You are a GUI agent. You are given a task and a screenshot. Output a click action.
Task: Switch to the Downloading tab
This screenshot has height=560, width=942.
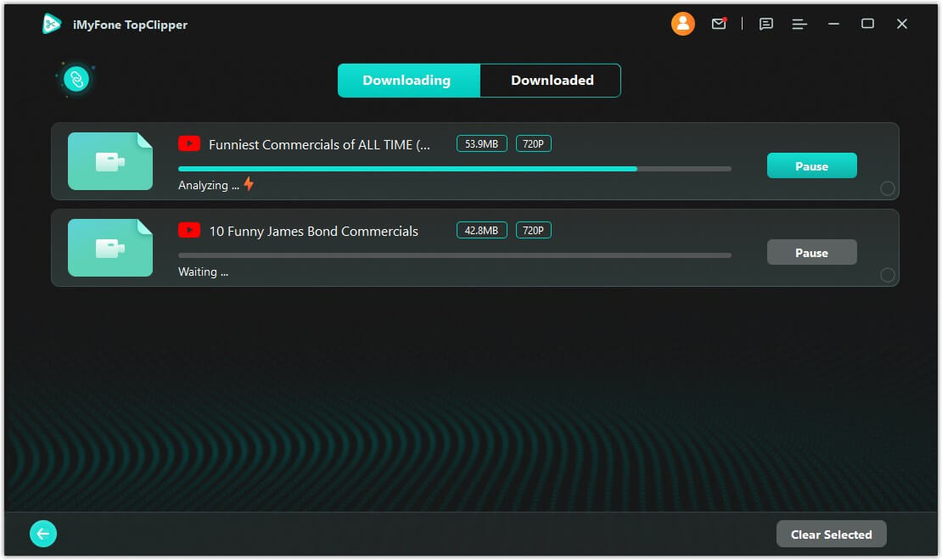point(407,81)
